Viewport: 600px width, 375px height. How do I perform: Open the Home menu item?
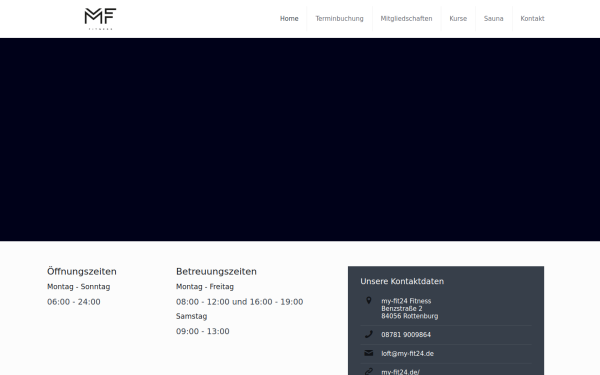289,19
